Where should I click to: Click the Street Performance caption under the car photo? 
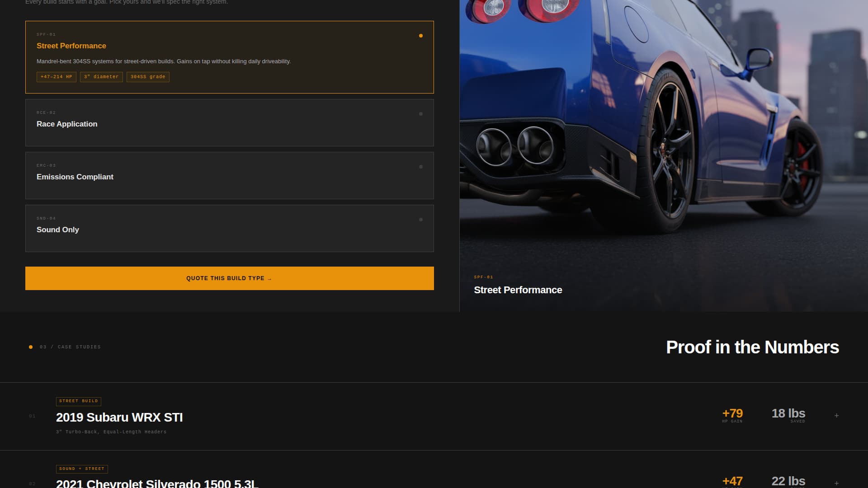(x=518, y=290)
